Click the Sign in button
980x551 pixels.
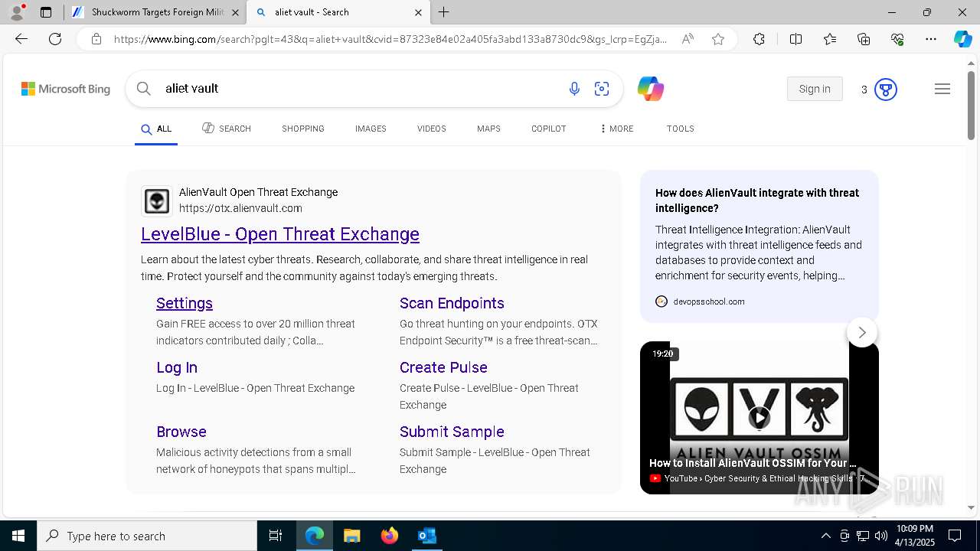point(815,89)
